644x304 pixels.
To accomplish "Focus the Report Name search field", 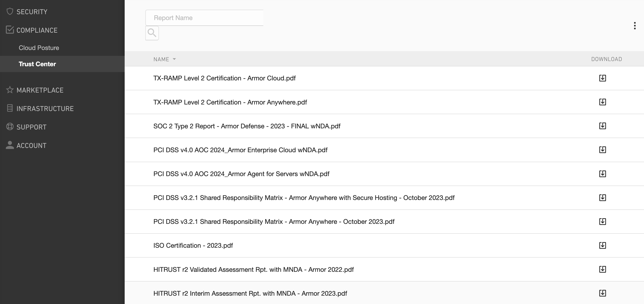I will (204, 18).
